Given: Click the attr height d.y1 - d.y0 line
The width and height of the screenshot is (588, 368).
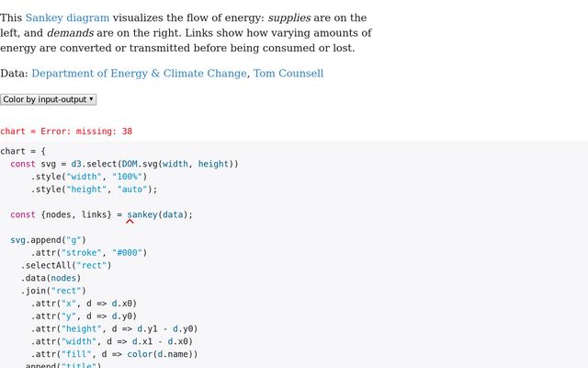Looking at the screenshot, I should coord(115,328).
